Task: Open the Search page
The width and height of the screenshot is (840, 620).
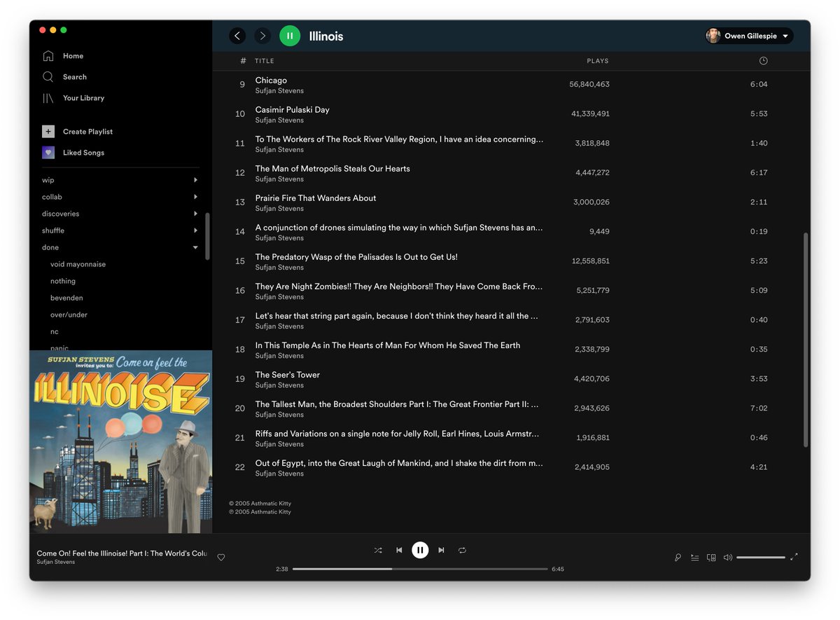Action: tap(75, 77)
